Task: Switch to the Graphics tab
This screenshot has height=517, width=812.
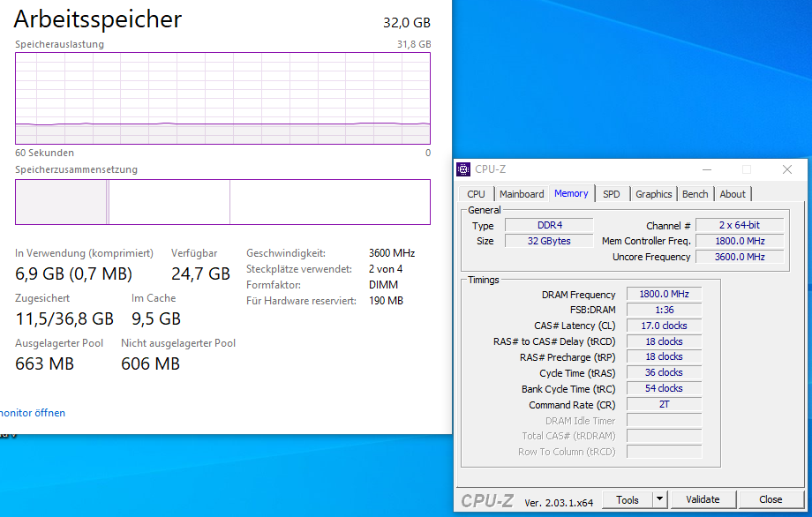Action: coord(653,194)
